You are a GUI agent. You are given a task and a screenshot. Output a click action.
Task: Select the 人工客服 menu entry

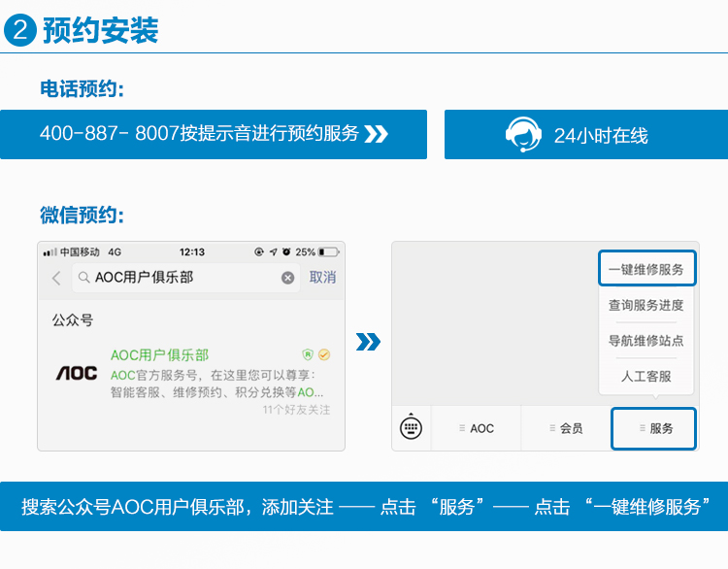(x=646, y=376)
